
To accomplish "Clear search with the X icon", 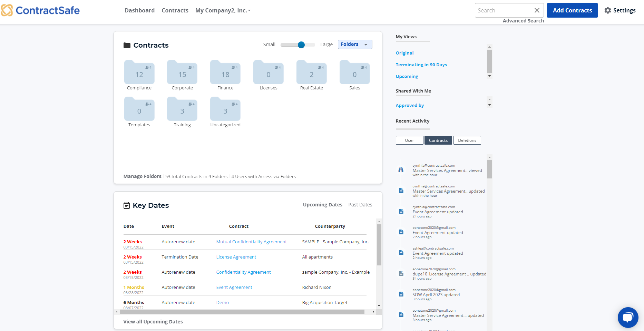I will pos(537,10).
